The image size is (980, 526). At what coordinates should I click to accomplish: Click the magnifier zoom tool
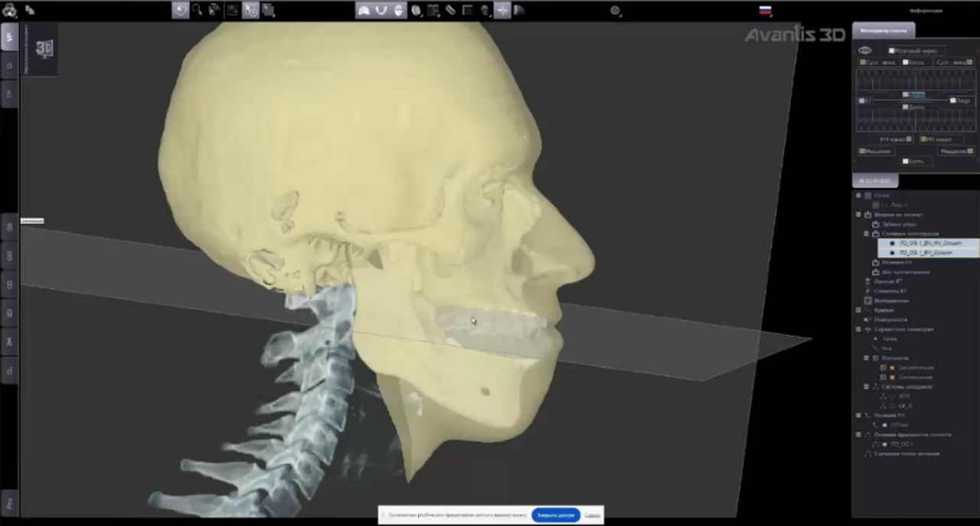(198, 10)
